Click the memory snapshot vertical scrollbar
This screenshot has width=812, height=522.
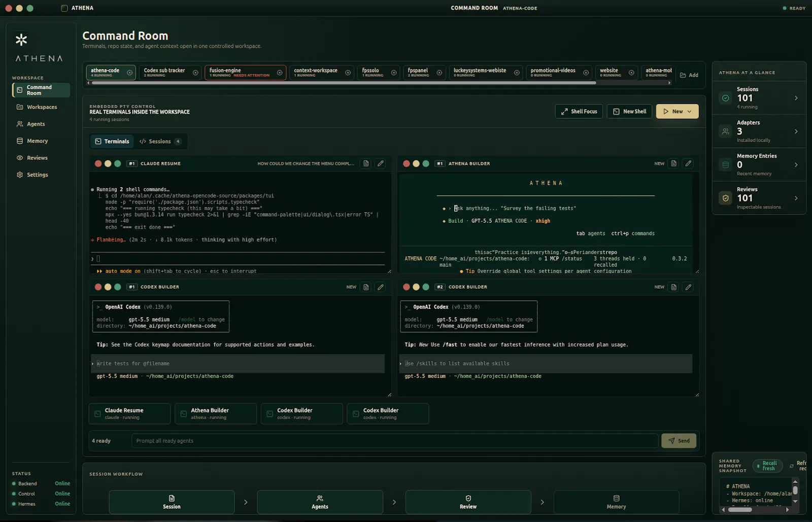tap(795, 491)
